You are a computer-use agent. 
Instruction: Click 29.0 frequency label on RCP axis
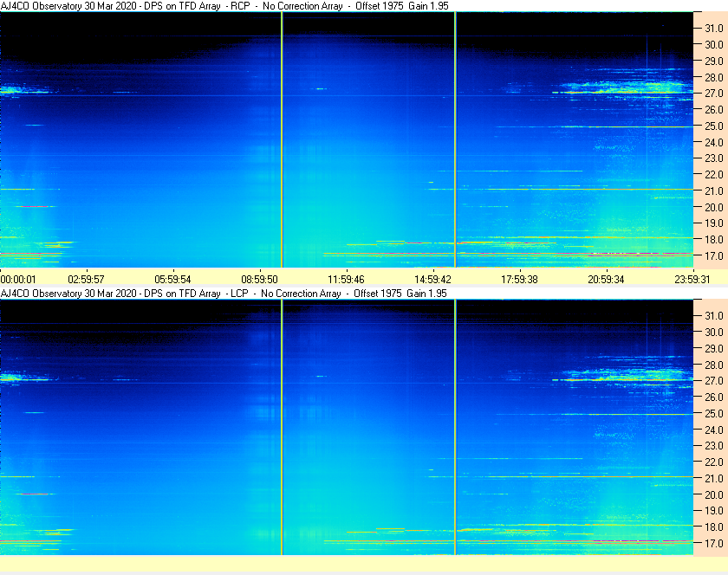(x=714, y=61)
